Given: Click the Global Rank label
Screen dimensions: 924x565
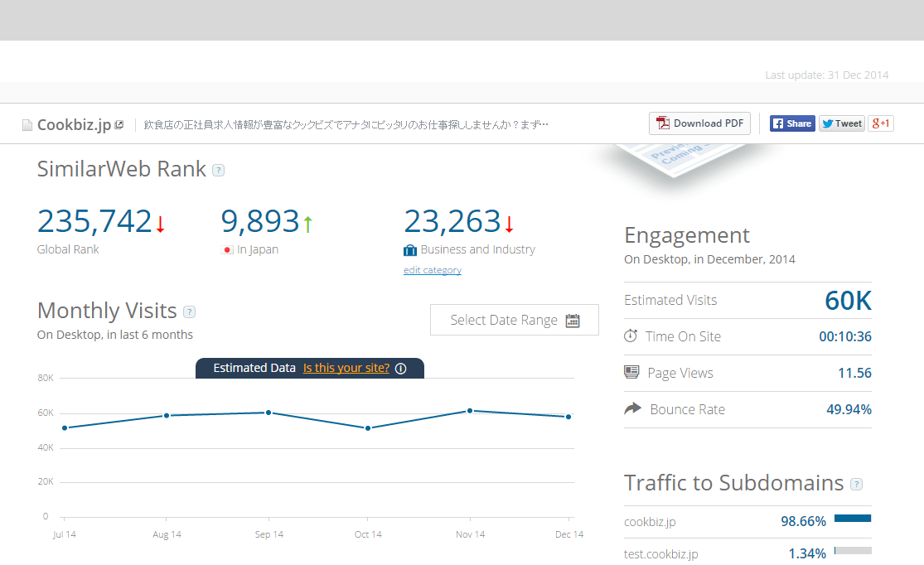Looking at the screenshot, I should (x=68, y=249).
